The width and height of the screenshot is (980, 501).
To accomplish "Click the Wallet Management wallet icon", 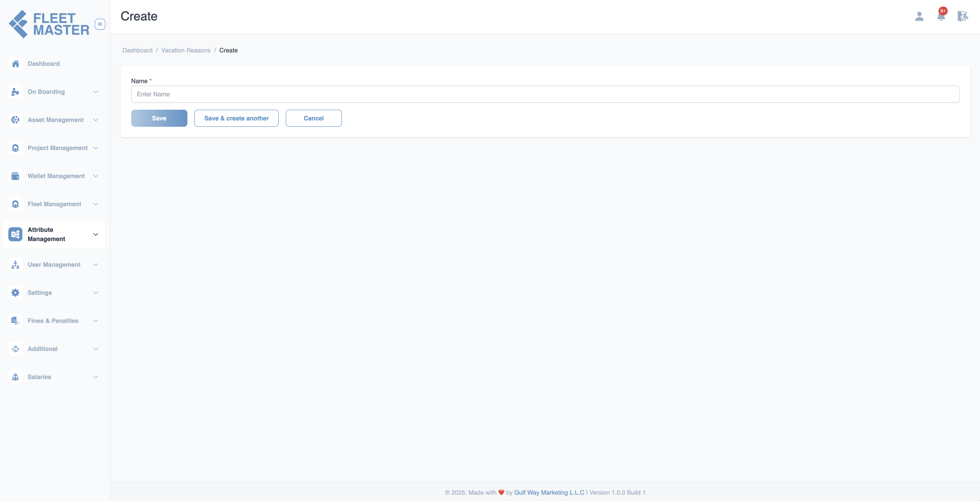I will pyautogui.click(x=15, y=176).
